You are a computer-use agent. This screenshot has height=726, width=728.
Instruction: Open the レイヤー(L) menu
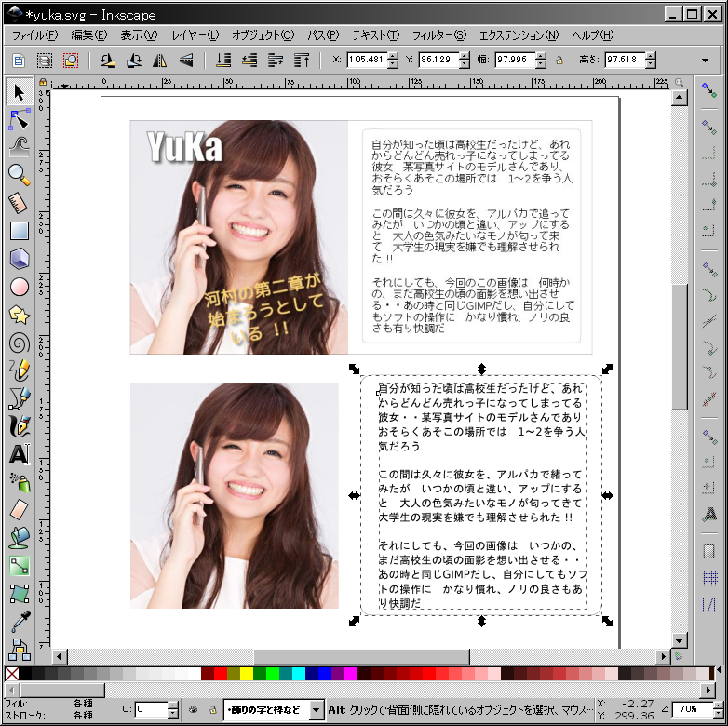tap(195, 35)
